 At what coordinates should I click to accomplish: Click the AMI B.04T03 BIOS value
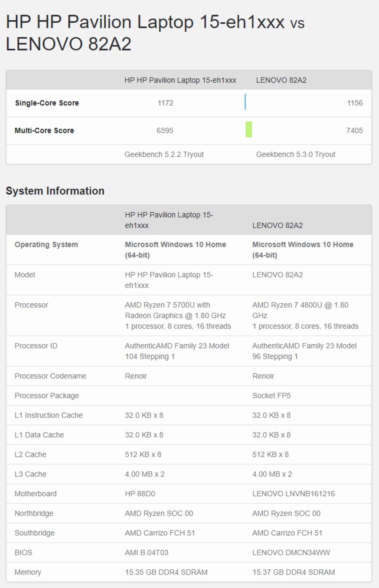click(x=146, y=553)
